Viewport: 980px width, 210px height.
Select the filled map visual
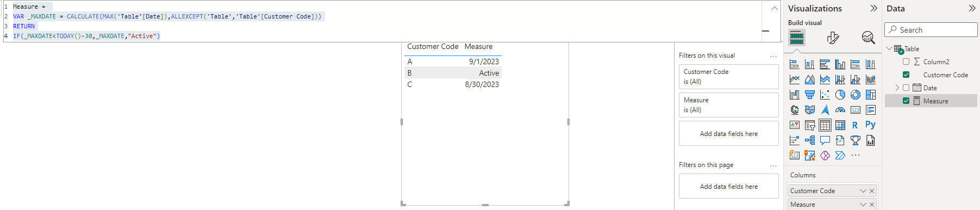[809, 110]
